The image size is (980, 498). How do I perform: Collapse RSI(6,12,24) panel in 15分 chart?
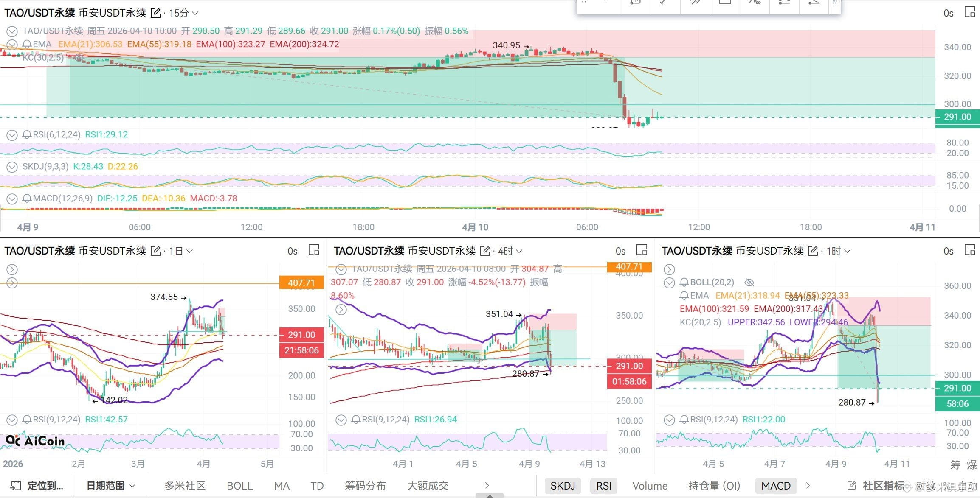(12, 135)
